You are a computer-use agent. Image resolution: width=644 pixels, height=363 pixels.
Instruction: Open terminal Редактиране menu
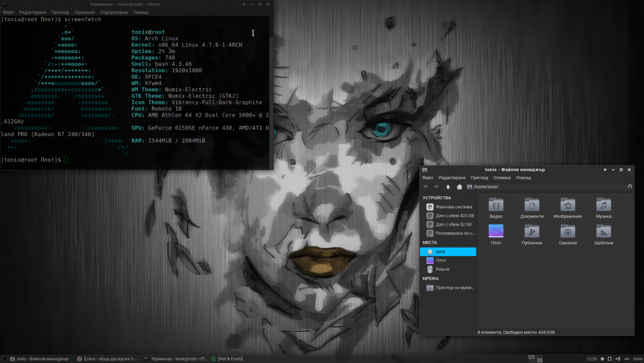[x=33, y=12]
